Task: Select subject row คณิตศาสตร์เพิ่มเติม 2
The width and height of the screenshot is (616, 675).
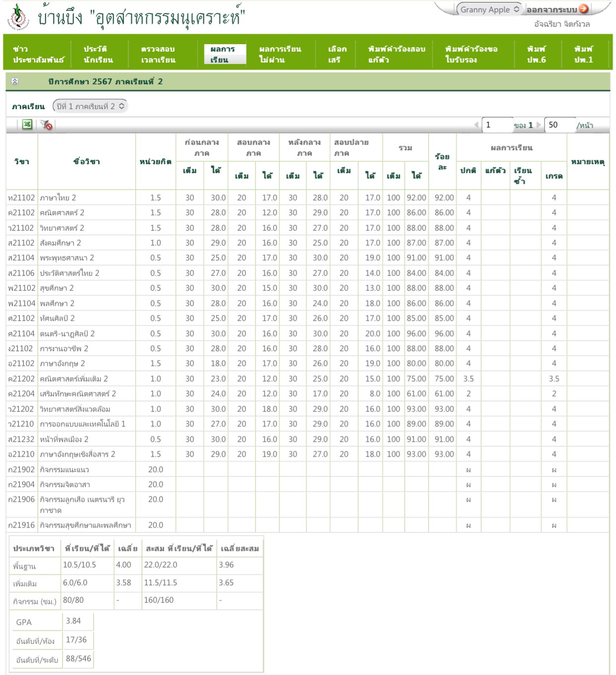Action: coord(308,379)
